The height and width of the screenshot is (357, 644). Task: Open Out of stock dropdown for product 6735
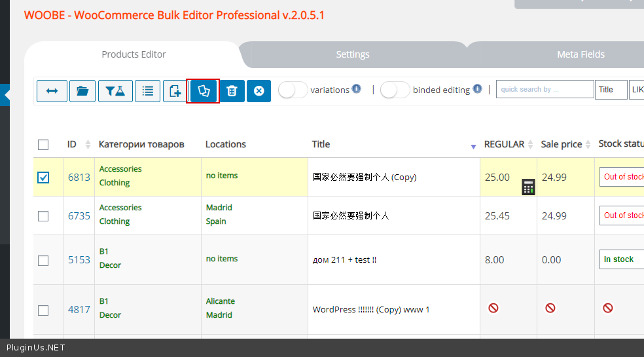click(622, 216)
